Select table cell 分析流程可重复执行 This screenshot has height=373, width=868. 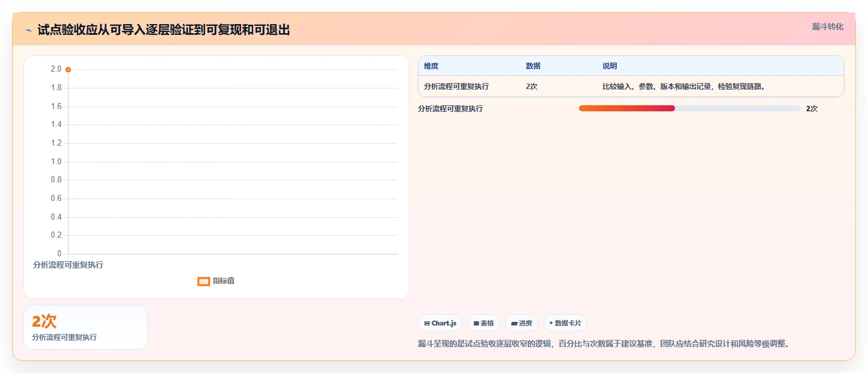(x=456, y=87)
